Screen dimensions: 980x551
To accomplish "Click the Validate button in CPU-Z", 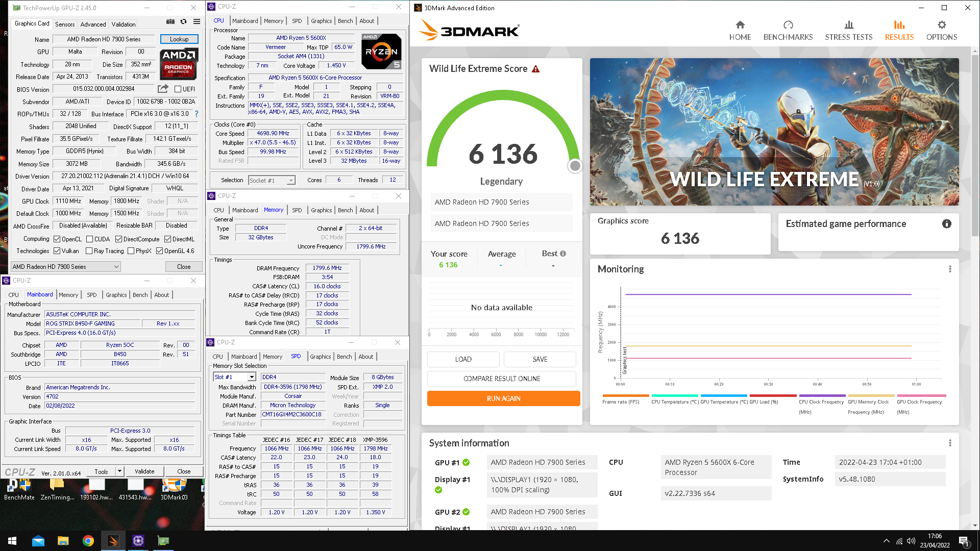I will pyautogui.click(x=144, y=471).
